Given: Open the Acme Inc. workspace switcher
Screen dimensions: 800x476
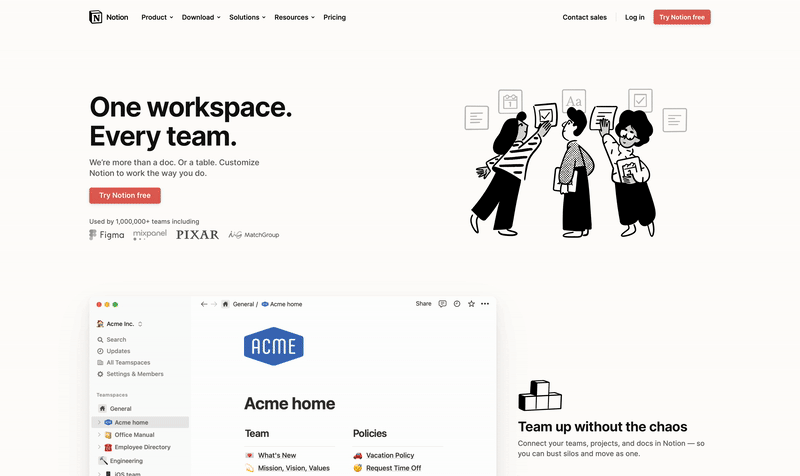Looking at the screenshot, I should tap(119, 324).
